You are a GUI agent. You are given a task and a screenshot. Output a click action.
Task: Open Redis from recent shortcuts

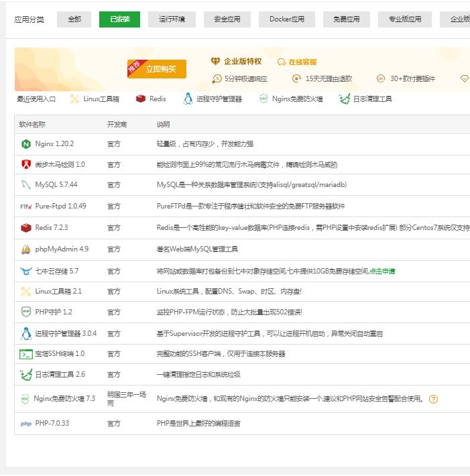pyautogui.click(x=158, y=99)
